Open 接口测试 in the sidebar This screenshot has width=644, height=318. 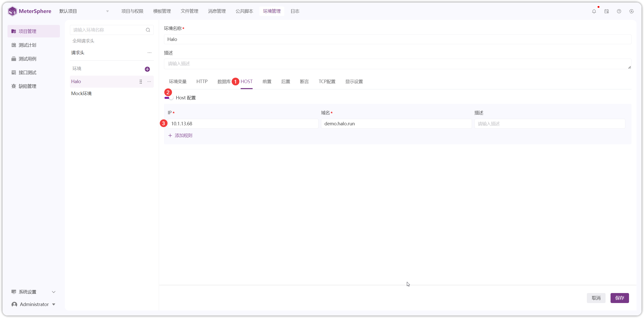[x=33, y=72]
